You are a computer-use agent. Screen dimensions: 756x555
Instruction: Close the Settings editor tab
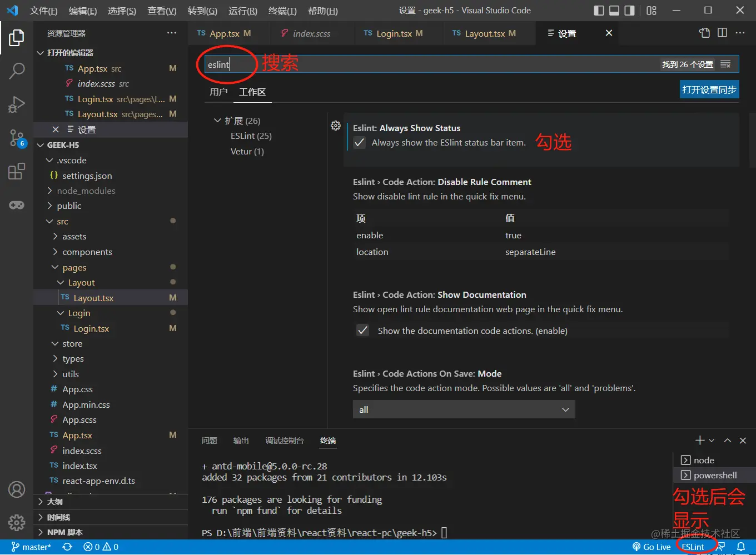tap(609, 33)
